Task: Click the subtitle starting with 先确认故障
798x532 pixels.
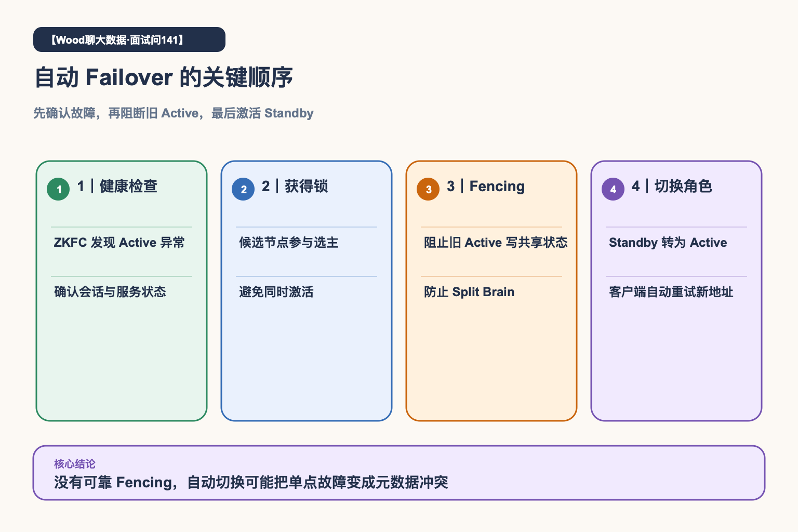Action: point(174,113)
